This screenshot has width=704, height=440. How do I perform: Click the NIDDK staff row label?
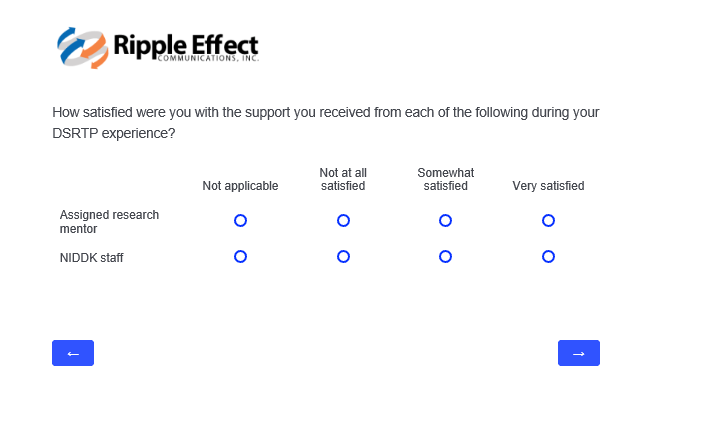click(91, 258)
